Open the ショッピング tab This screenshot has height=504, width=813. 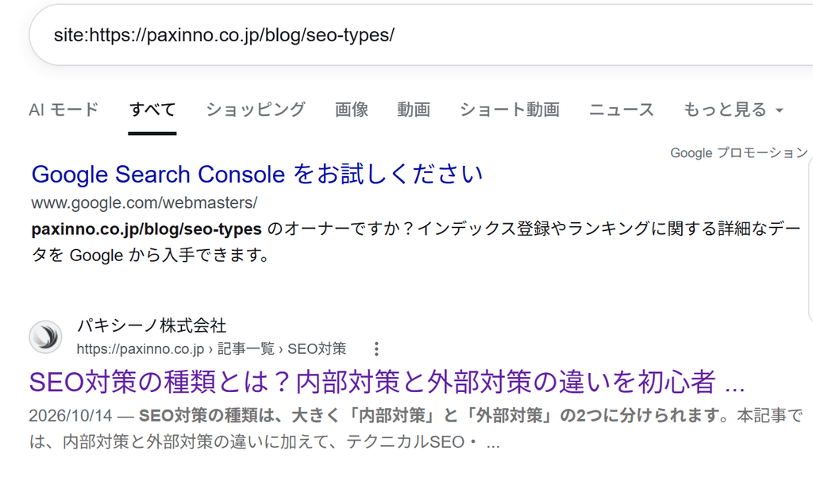pyautogui.click(x=256, y=110)
